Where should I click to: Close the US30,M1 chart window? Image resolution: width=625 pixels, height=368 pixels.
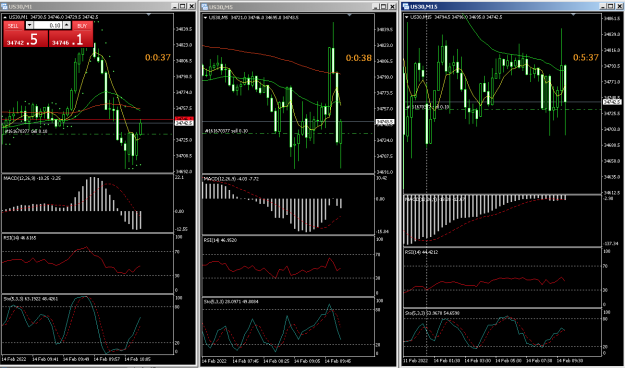[x=191, y=6]
